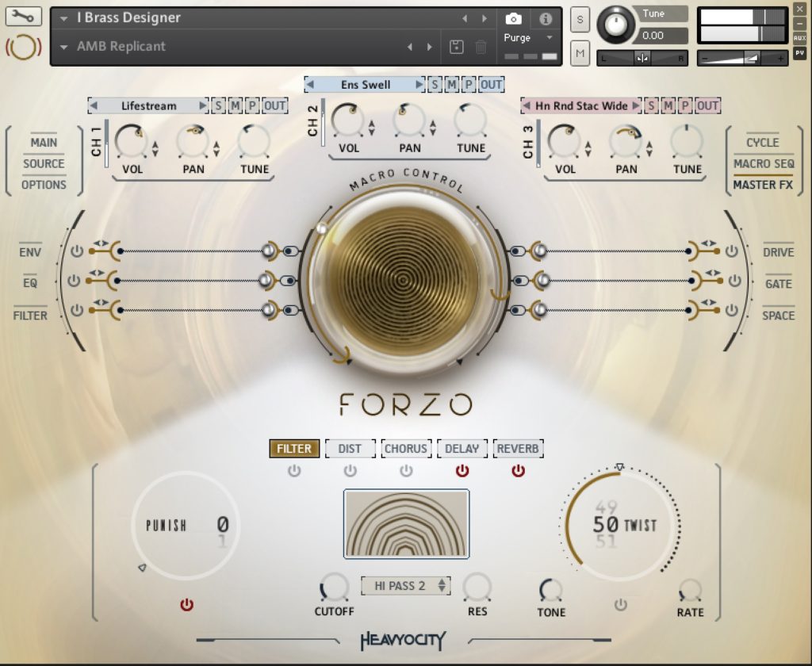
Task: Toggle the GATE power button
Action: 735,281
